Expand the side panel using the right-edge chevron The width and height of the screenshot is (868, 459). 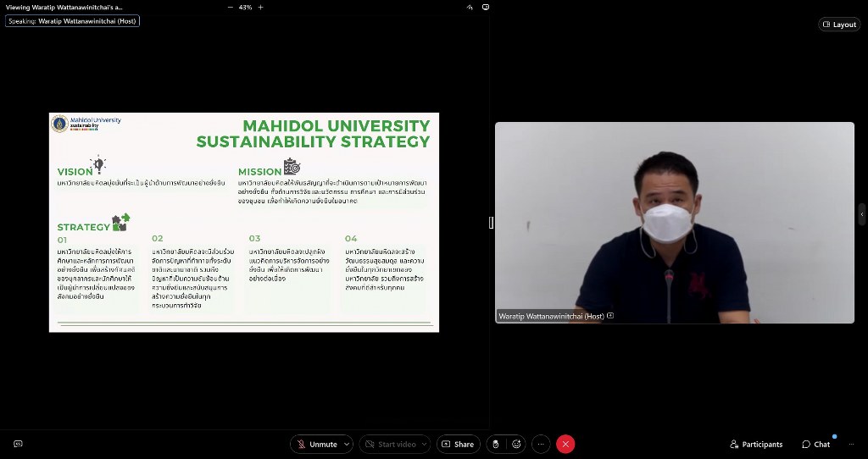(x=862, y=213)
